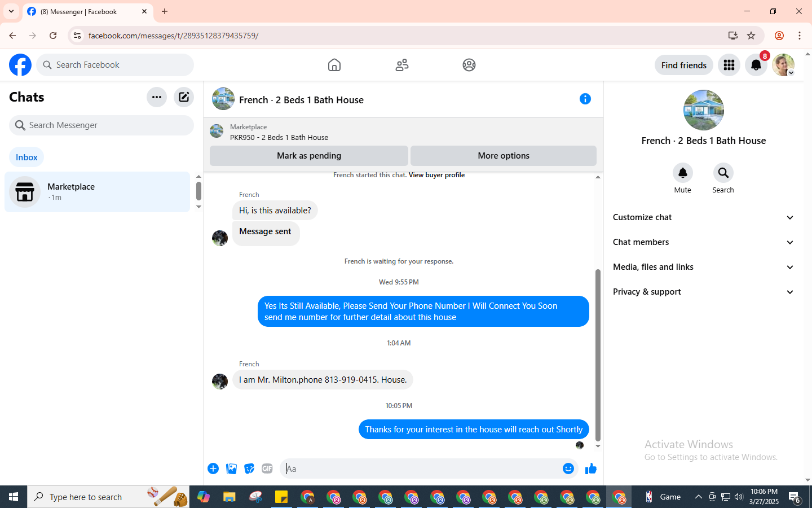Open Chats options three-dot button
Screen dimensions: 812x508
coord(157,97)
